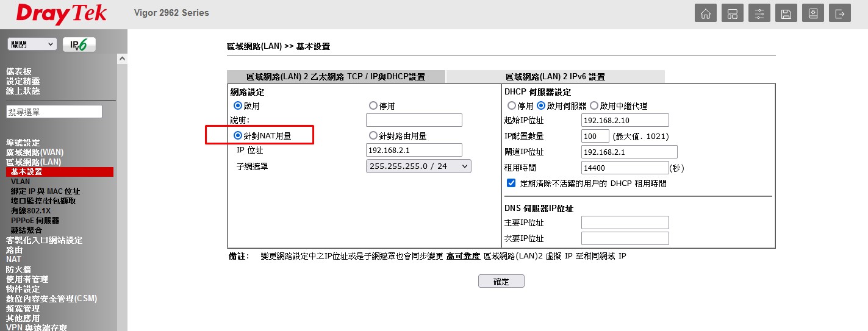Open the dashboard layout icon

(733, 13)
